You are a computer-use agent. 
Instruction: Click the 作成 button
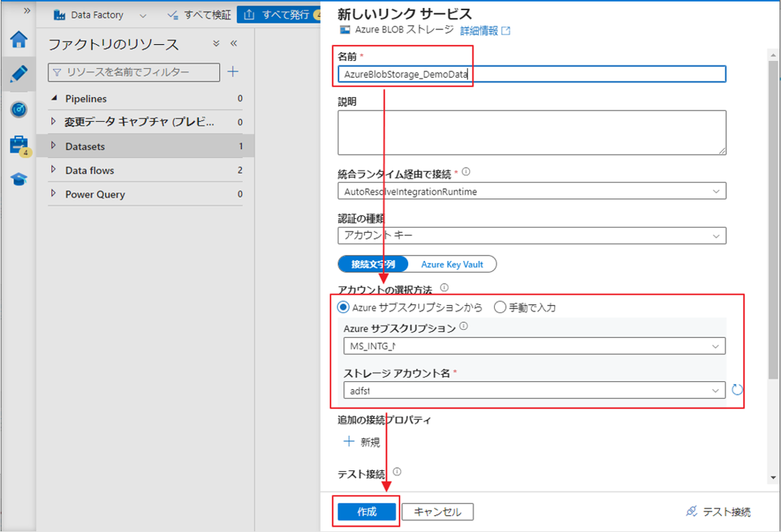coord(366,512)
